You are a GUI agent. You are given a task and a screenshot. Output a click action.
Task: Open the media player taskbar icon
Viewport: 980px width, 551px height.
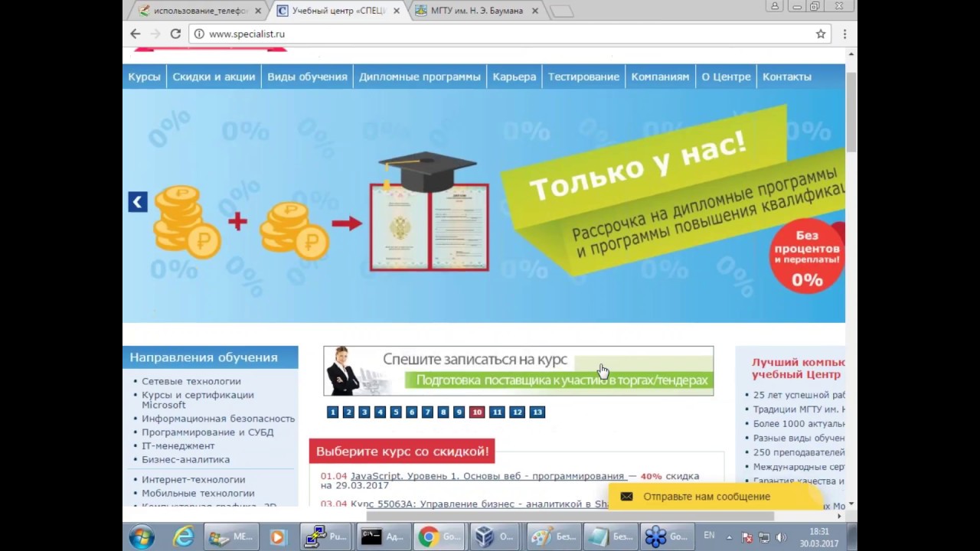(277, 537)
